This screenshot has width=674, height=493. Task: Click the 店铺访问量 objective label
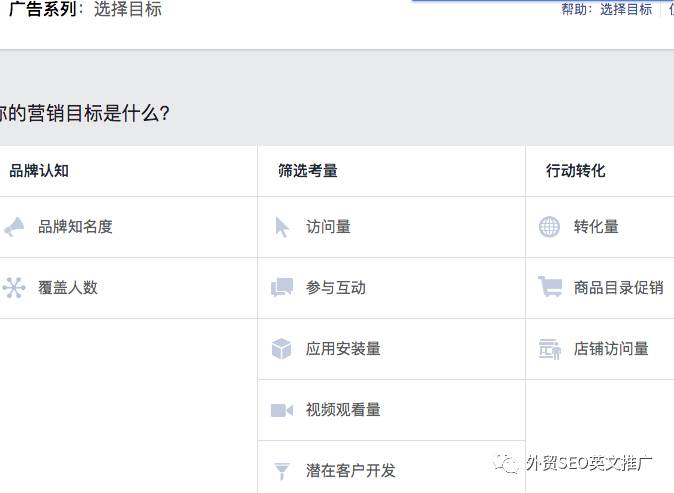coord(611,349)
